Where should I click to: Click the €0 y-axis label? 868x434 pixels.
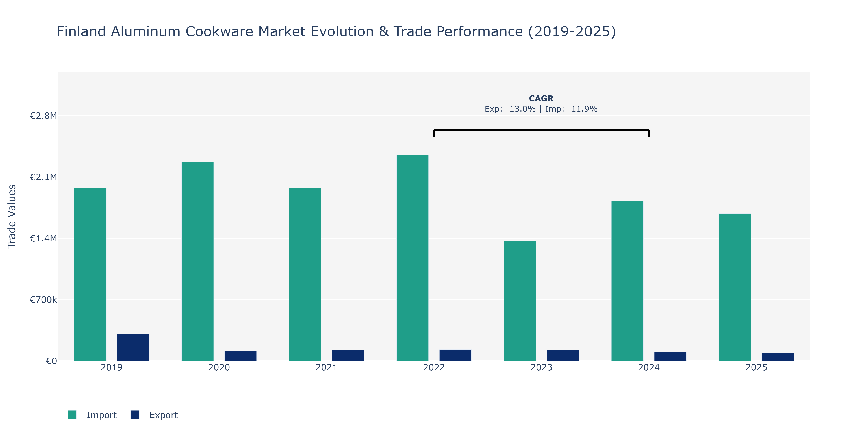(x=51, y=361)
